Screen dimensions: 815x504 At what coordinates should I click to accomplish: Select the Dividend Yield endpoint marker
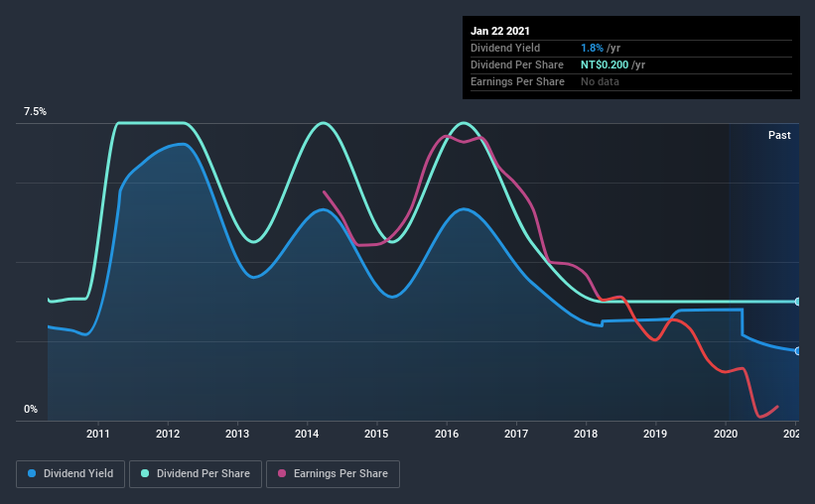pos(797,351)
